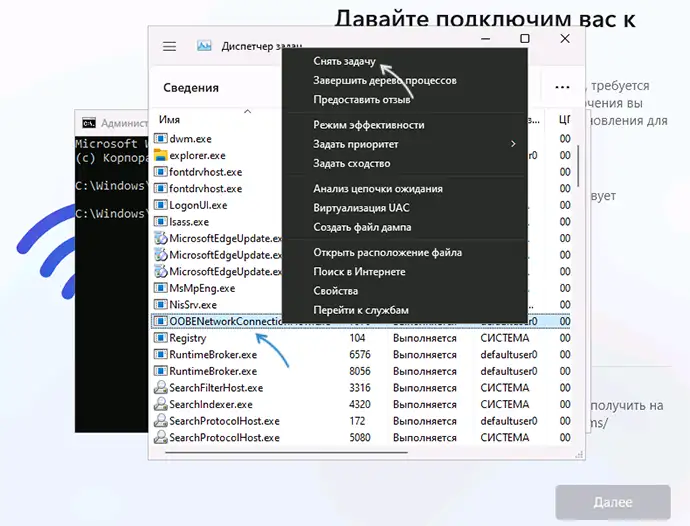This screenshot has height=526, width=690.
Task: Click the CPU column header
Action: 565,120
